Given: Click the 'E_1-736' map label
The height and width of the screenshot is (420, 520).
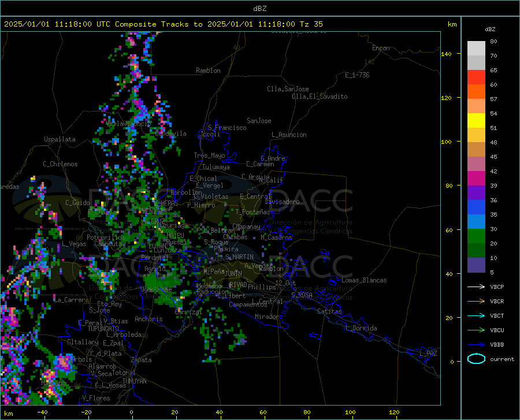Looking at the screenshot, I should pyautogui.click(x=357, y=75).
